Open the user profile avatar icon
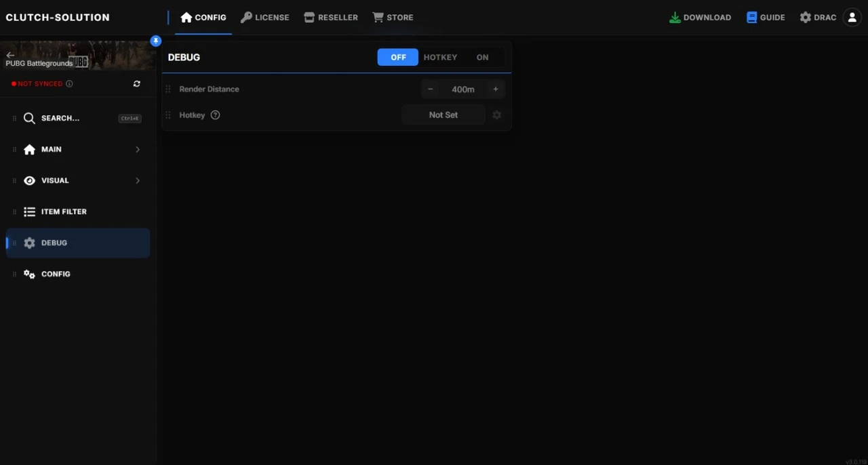 [x=852, y=18]
